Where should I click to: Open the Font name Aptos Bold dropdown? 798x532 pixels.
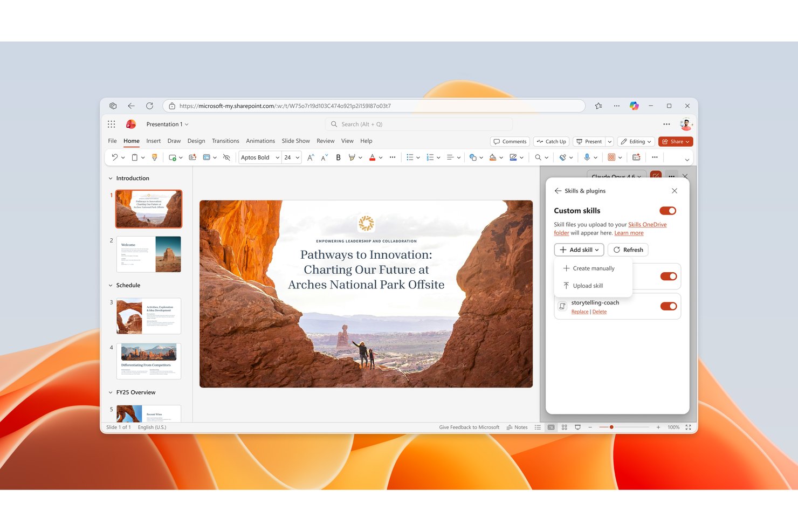pos(260,157)
